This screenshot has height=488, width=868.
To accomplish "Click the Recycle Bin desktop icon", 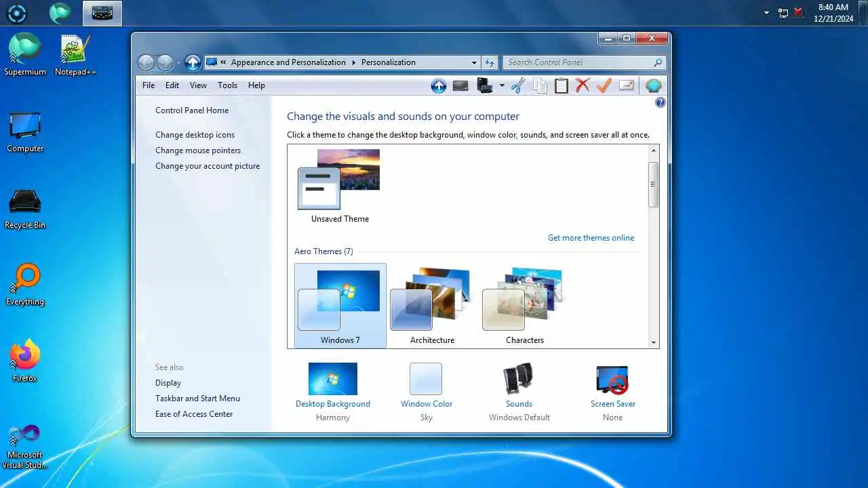I will (x=25, y=209).
